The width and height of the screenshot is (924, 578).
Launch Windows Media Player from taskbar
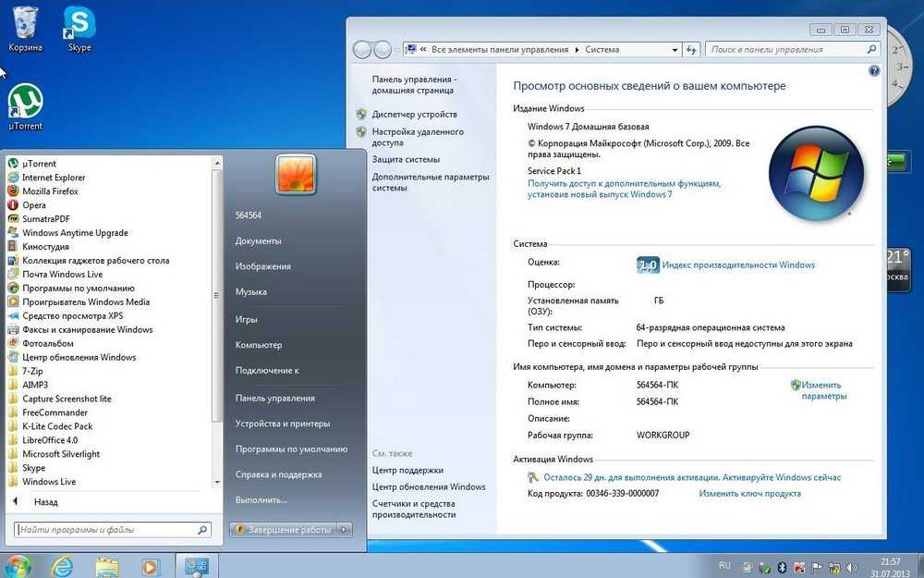click(x=151, y=565)
